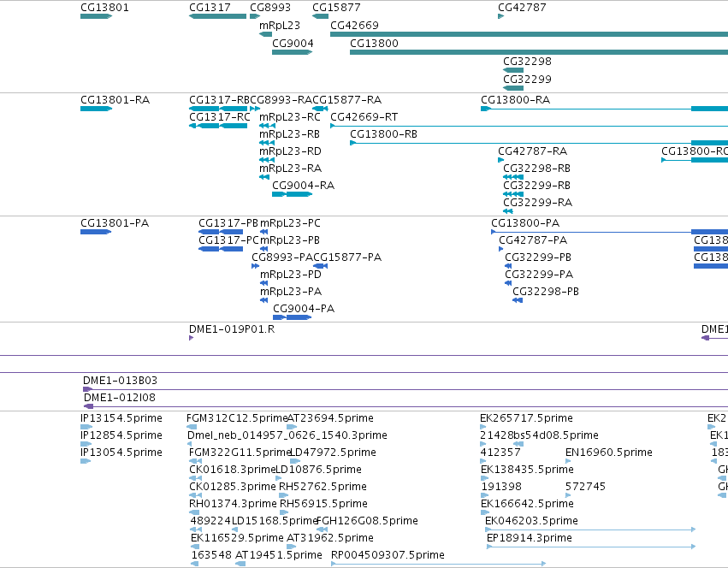
Task: Open the CG42669-RT transcript
Action: point(364,117)
